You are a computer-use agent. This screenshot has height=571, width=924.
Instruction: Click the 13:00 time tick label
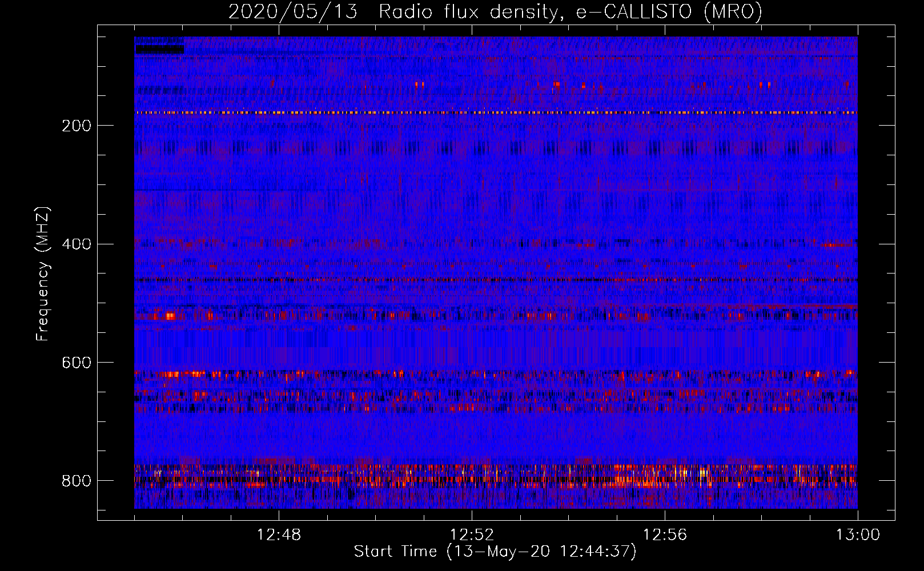858,535
